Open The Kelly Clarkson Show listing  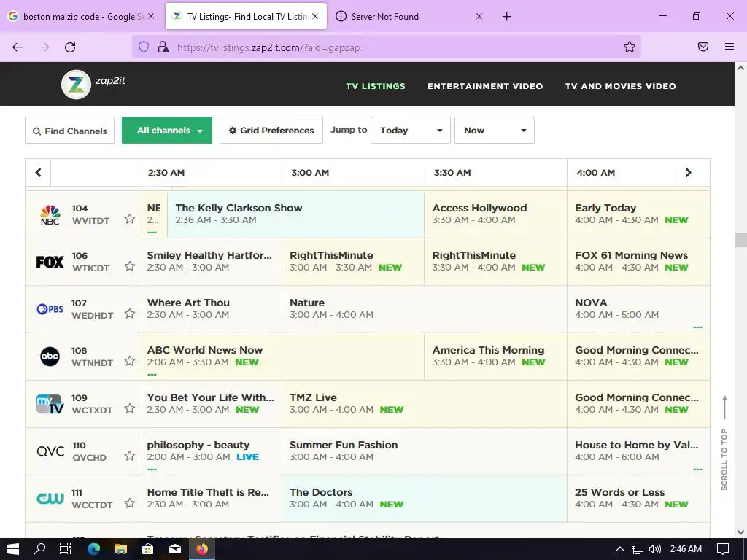[x=295, y=214]
